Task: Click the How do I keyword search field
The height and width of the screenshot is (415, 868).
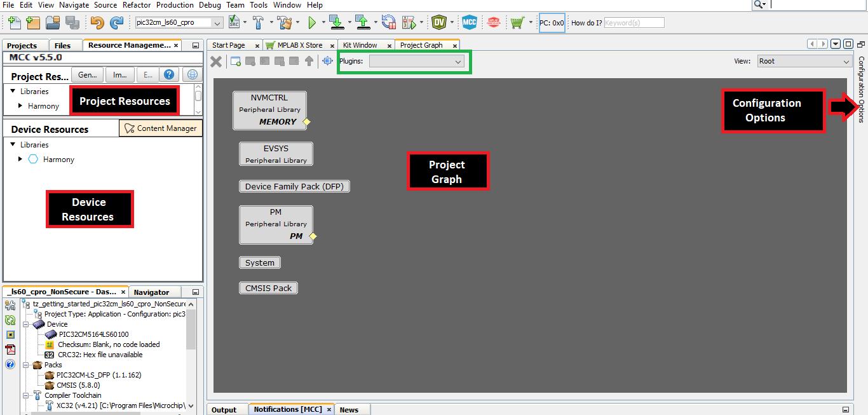Action: (634, 23)
